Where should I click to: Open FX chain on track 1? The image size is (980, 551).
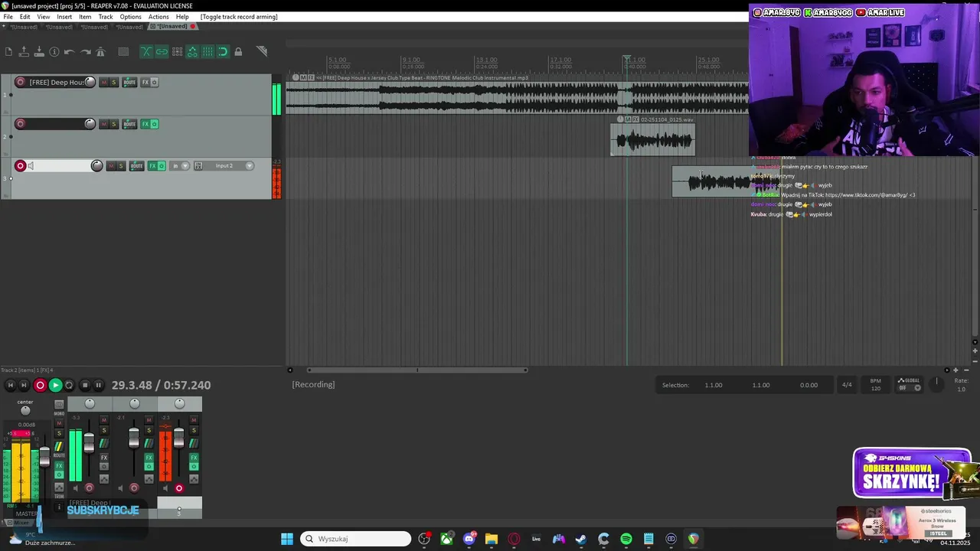pos(145,82)
